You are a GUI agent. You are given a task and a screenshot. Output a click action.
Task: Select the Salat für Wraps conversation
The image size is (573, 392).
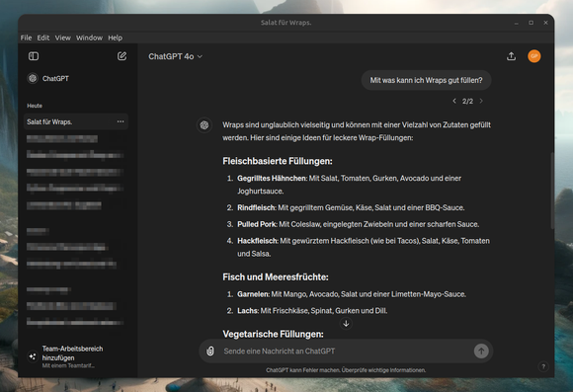coord(76,121)
